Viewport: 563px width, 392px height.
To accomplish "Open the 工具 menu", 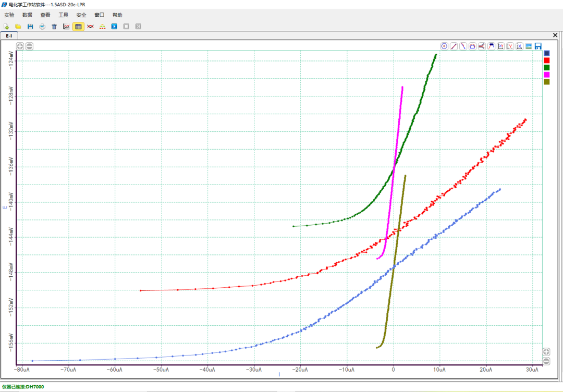I will [64, 15].
